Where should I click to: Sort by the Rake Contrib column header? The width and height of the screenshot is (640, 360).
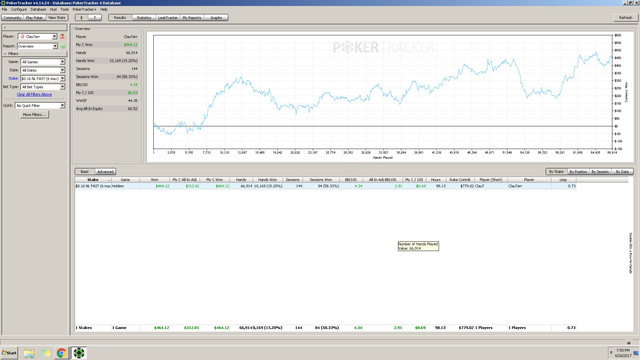coord(460,180)
